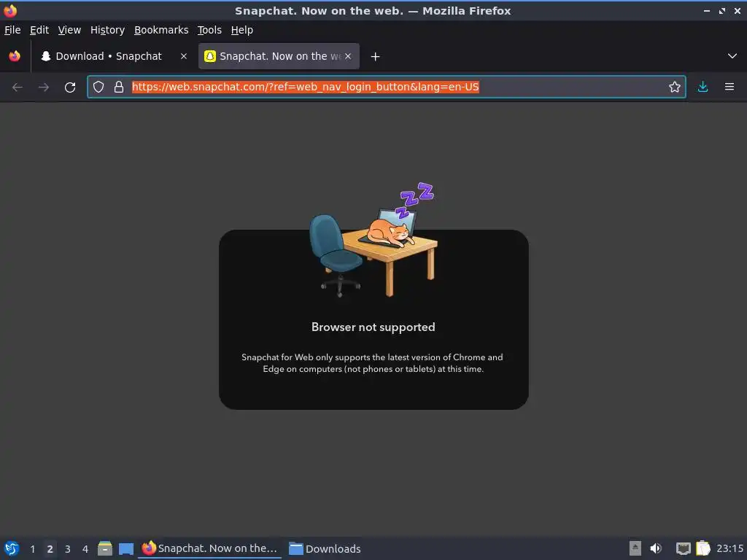
Task: Open the Downloads toolbar panel
Action: pyautogui.click(x=703, y=87)
